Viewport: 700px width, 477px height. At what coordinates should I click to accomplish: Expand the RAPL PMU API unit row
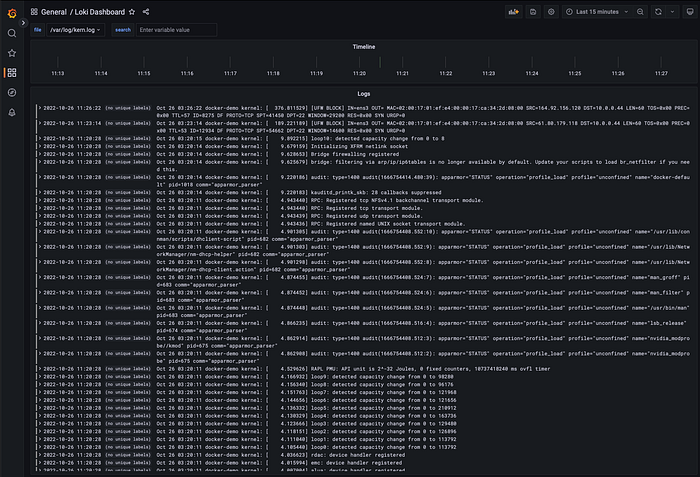pos(40,369)
